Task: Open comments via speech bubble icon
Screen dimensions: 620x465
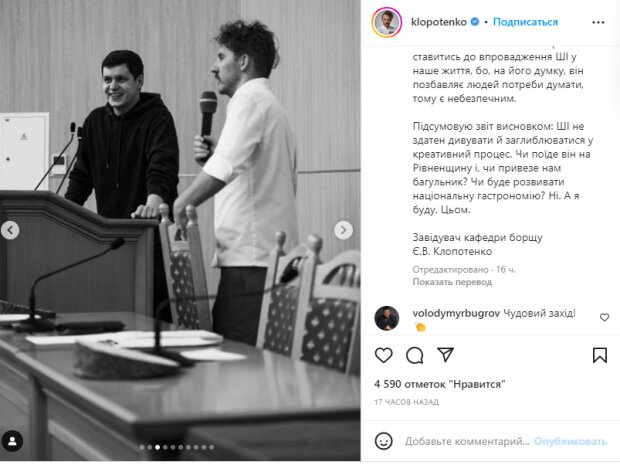Action: 414,355
